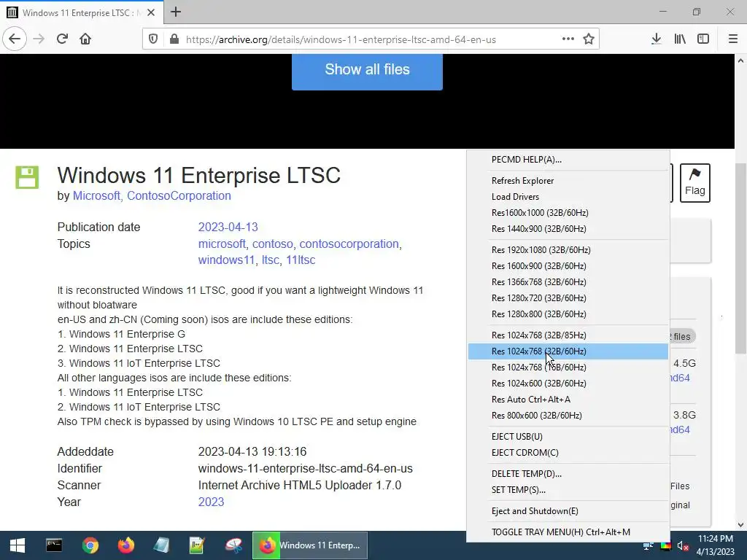Set resolution to Res 1280x720 (32B/60Hz)

pos(568,298)
